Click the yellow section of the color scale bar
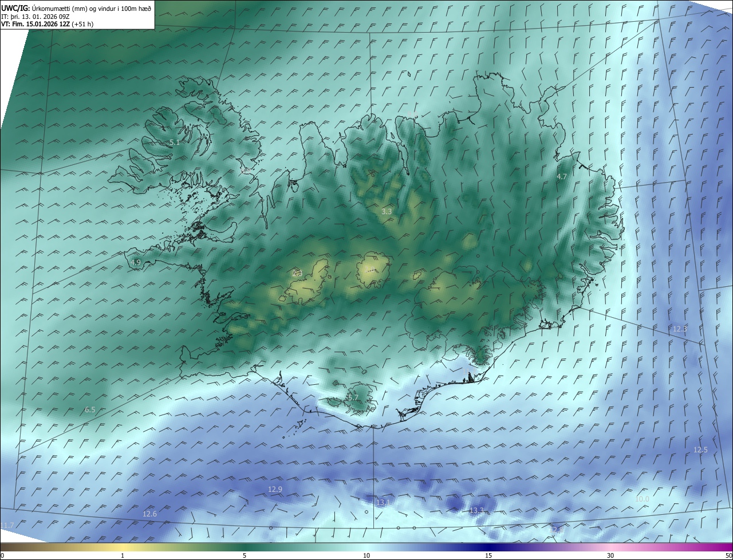Screen dimensions: 733x560 click(x=123, y=547)
